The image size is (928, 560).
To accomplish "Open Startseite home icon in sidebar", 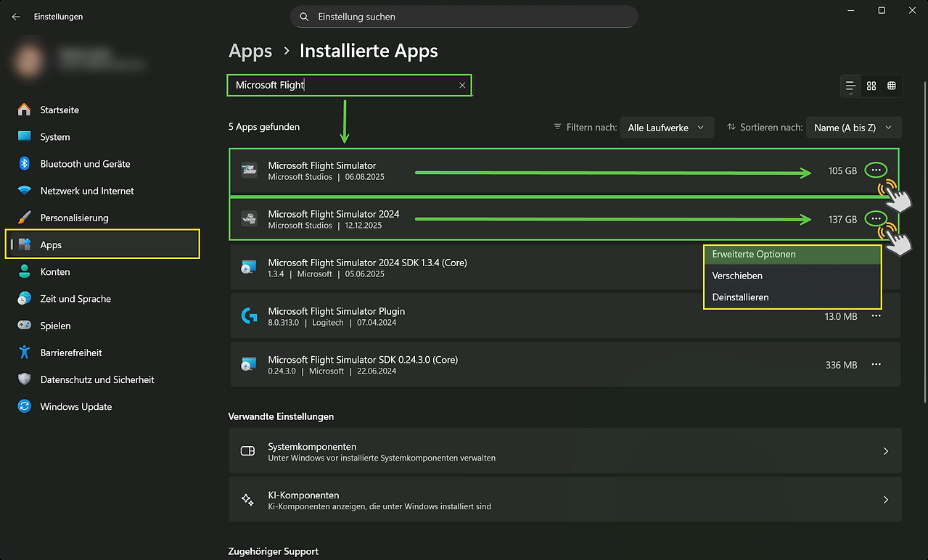I will [25, 110].
